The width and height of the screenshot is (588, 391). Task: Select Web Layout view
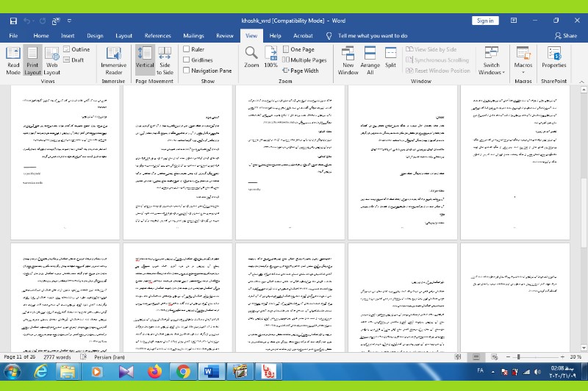click(x=51, y=60)
